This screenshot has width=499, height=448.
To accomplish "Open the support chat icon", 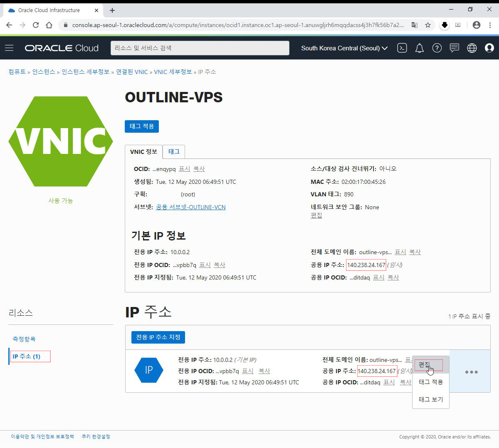I will click(455, 48).
